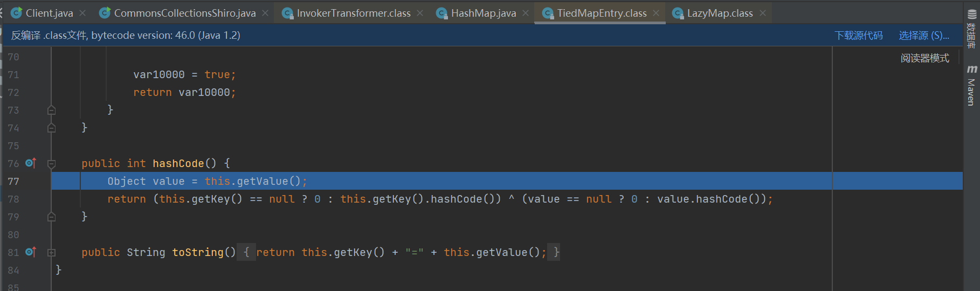Expand the folded toString method at line 81
The image size is (980, 291).
coord(52,252)
